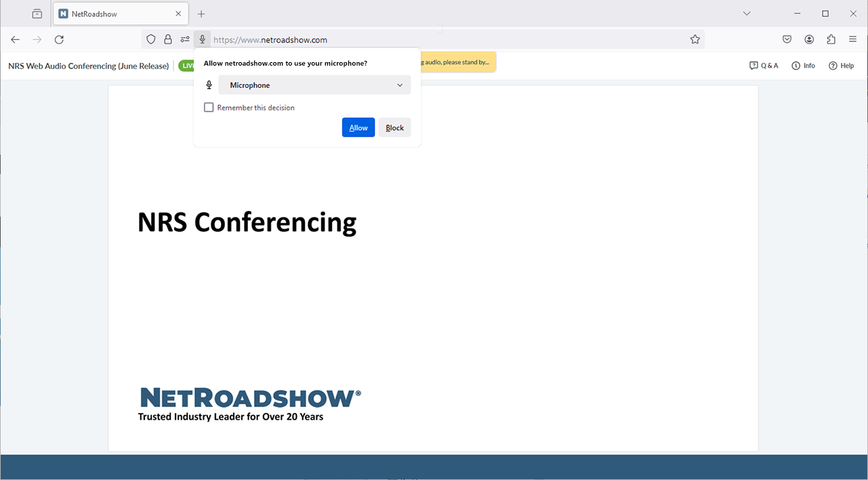Bookmark this page with the star icon
This screenshot has height=480, width=868.
(695, 39)
